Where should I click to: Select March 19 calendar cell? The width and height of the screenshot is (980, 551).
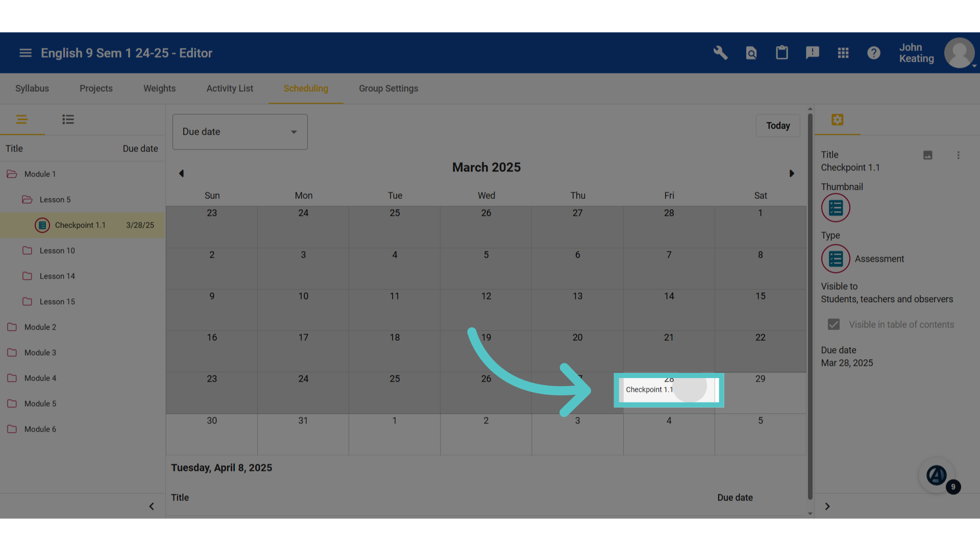coord(486,351)
